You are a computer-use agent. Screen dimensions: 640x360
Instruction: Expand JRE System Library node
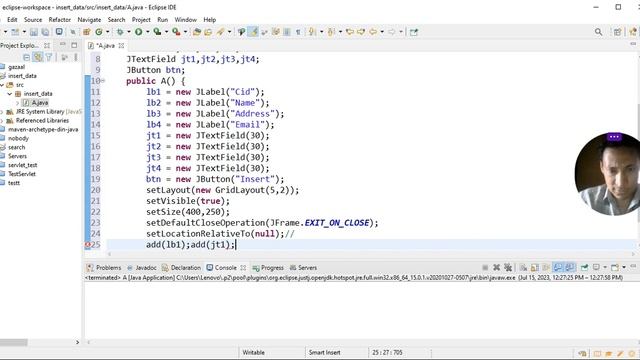[x=2, y=112]
